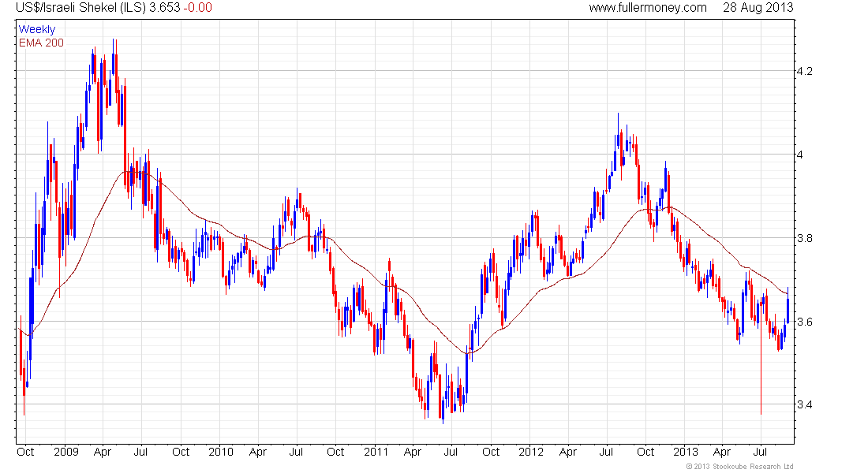868x473 pixels.
Task: Click the Oct label just before 2009
Action: 25,452
